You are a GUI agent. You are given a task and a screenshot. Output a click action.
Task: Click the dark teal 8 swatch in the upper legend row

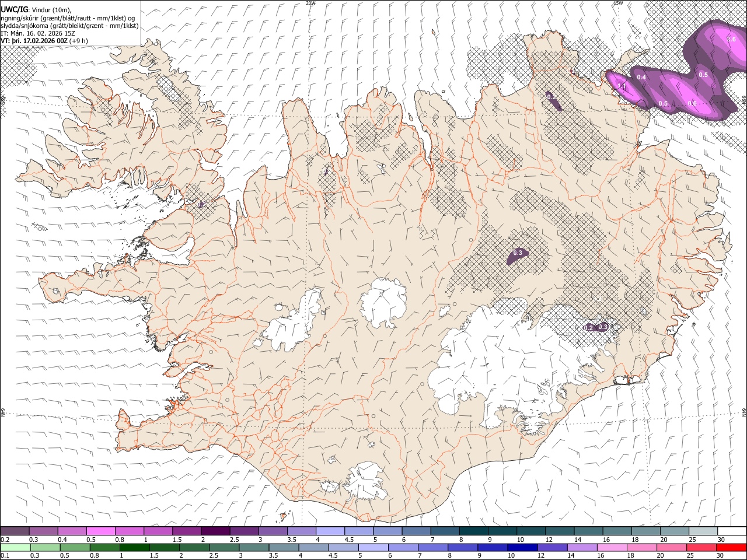[473, 531]
